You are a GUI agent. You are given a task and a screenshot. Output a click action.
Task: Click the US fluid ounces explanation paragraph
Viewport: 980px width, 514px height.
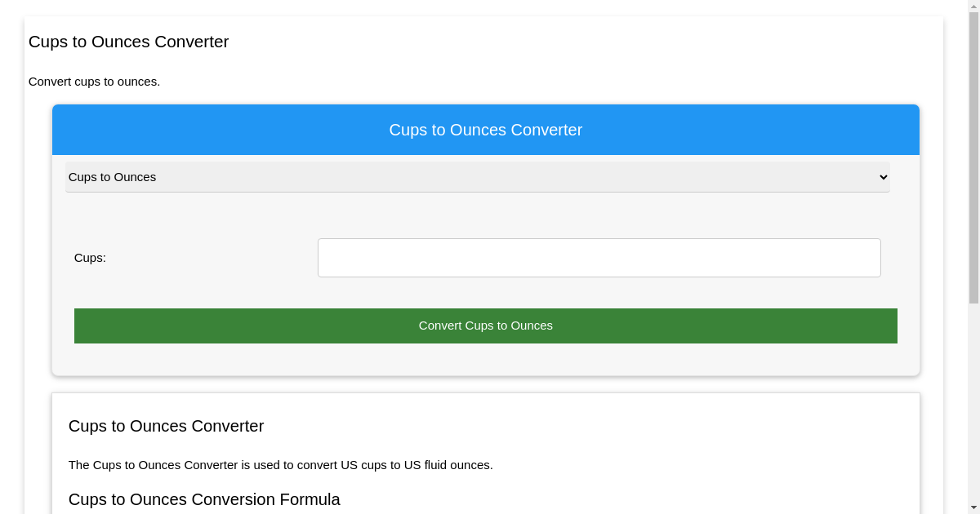click(280, 465)
